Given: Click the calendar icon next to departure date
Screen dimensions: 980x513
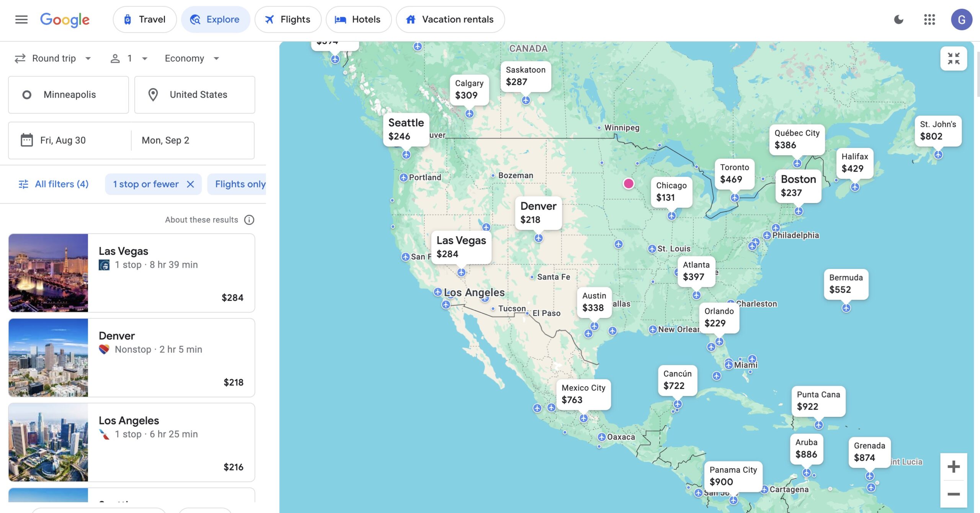Looking at the screenshot, I should click(x=27, y=140).
